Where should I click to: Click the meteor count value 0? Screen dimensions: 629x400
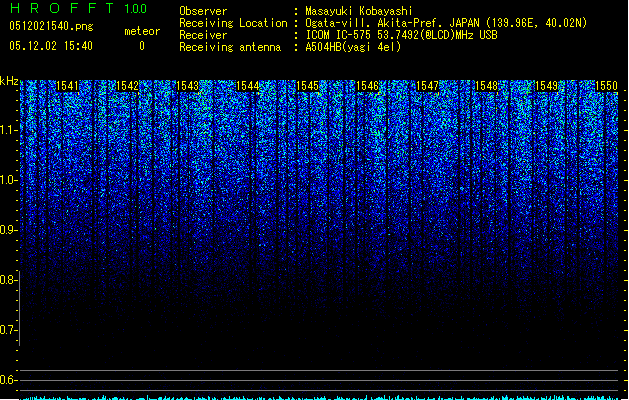142,46
